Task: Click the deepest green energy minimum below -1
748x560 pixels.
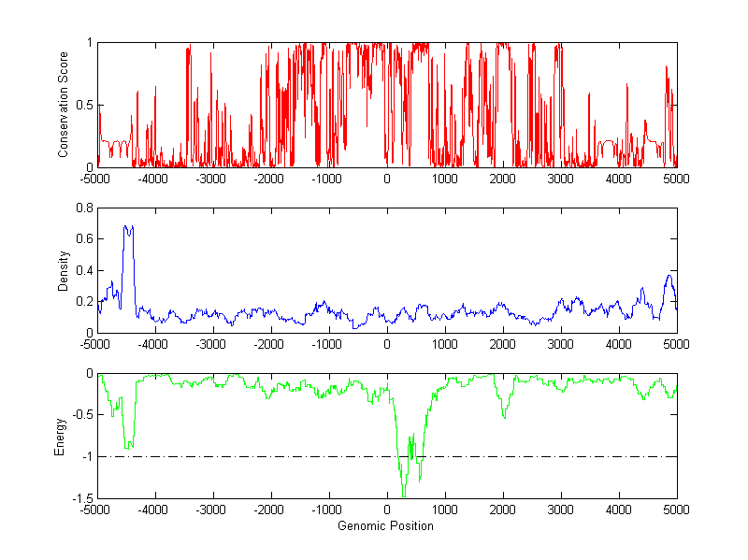Action: coord(403,493)
